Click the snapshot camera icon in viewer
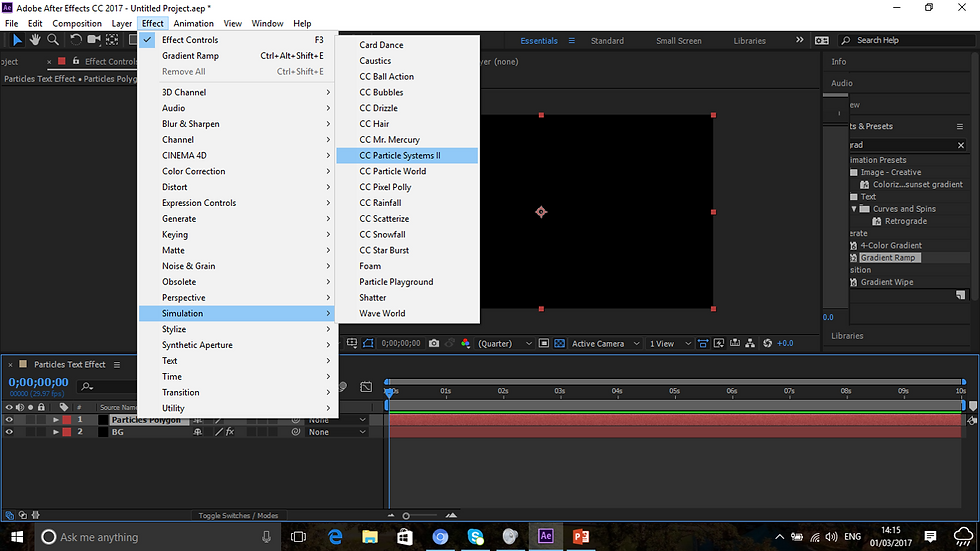The image size is (980, 551). (x=434, y=344)
